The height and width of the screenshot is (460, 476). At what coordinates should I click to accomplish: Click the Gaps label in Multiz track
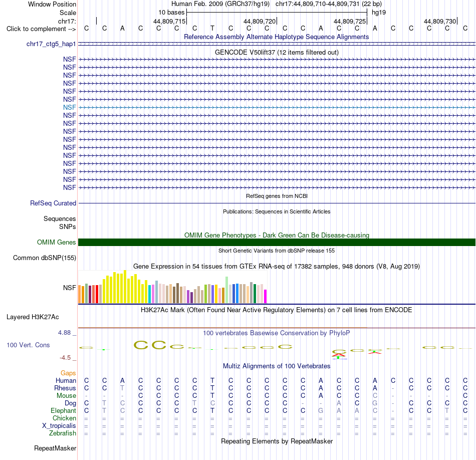pyautogui.click(x=68, y=373)
